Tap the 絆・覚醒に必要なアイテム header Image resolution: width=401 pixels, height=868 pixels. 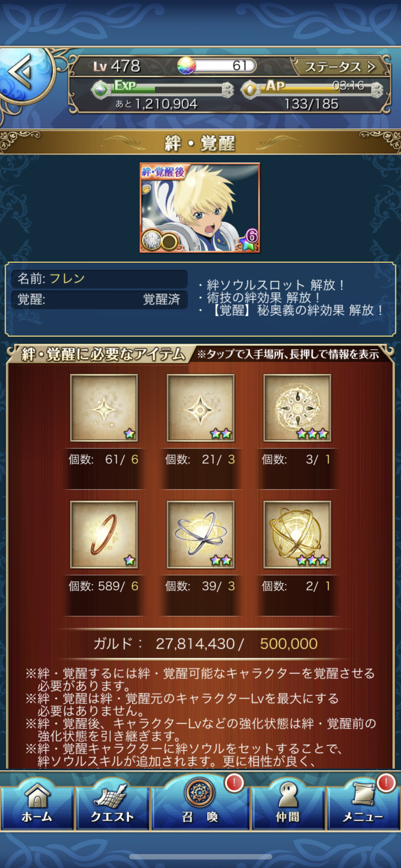pyautogui.click(x=103, y=354)
